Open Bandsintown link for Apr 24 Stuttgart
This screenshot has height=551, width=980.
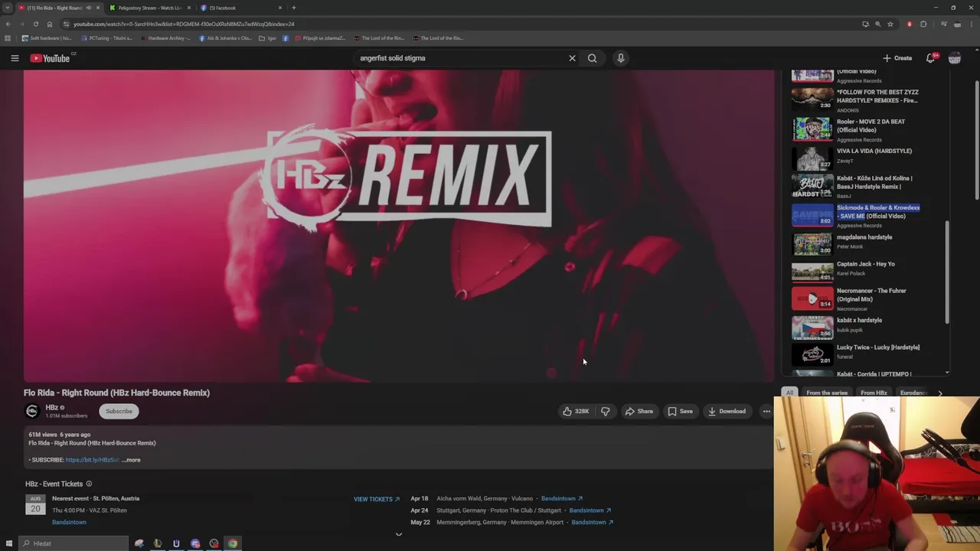point(590,510)
